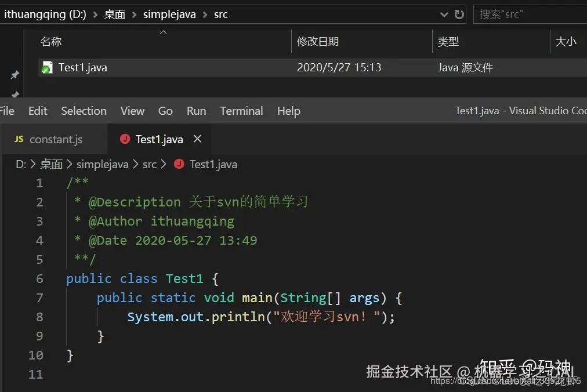Expand chevron after ithuangqing (D:) in address bar
This screenshot has height=392, width=587.
click(96, 15)
